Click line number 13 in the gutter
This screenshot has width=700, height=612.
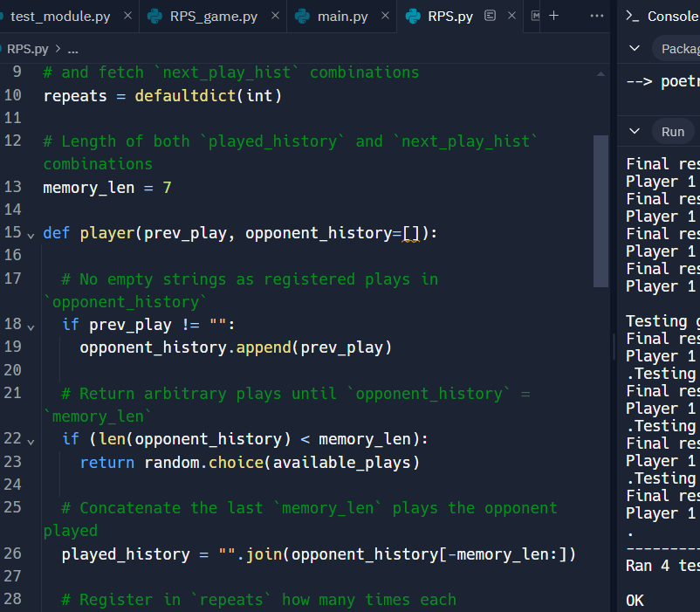[x=12, y=187]
